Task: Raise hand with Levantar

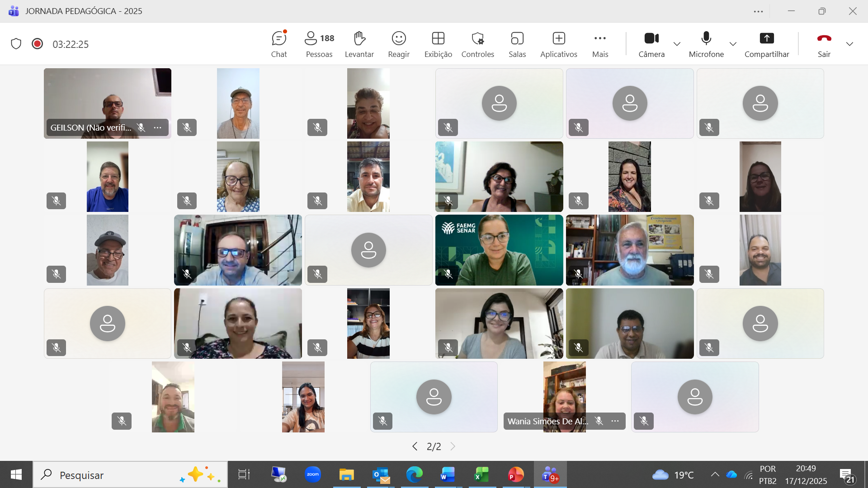Action: coord(359,44)
